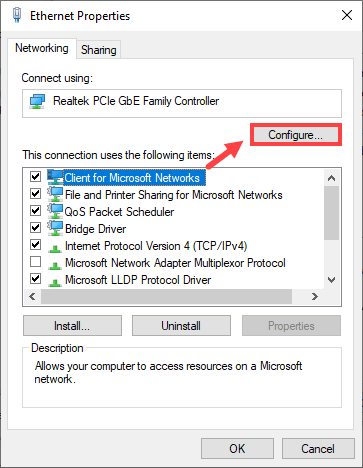Select the Networking tab
Screen dimensions: 363x468
42,48
